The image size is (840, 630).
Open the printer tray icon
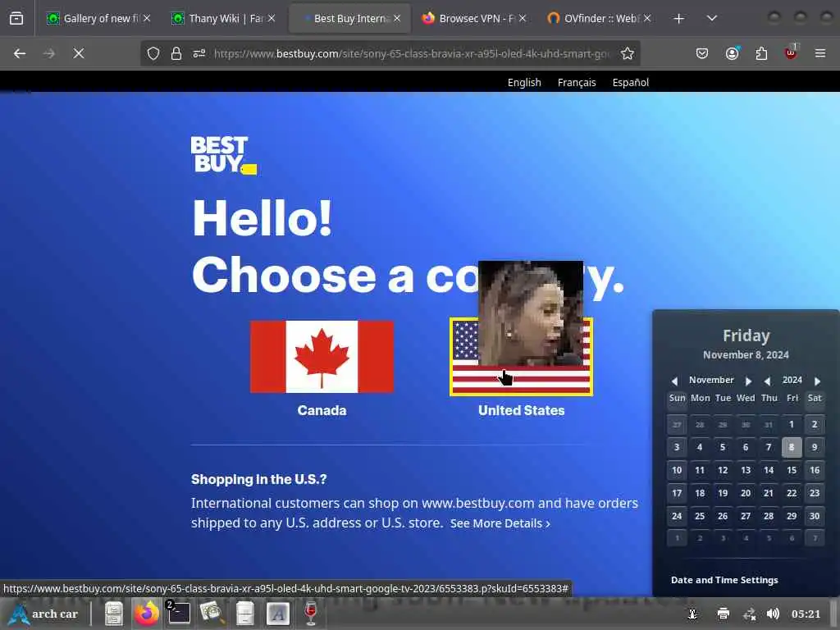coord(724,614)
